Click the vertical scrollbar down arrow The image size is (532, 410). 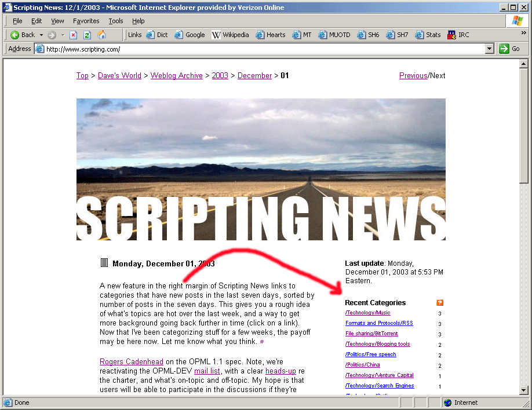click(524, 390)
